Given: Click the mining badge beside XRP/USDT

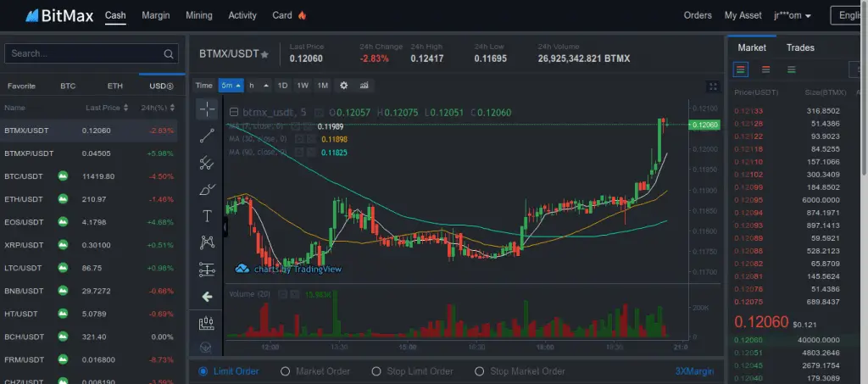Looking at the screenshot, I should 63,245.
